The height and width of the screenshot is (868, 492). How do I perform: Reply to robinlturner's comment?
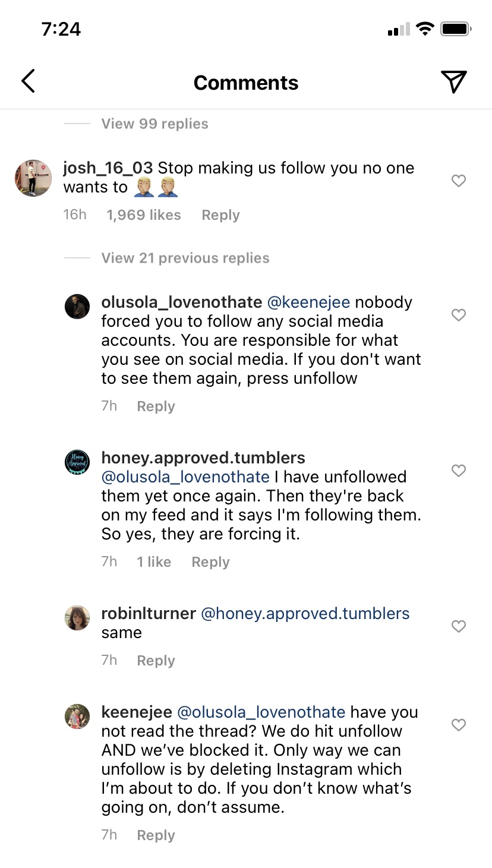click(x=156, y=661)
